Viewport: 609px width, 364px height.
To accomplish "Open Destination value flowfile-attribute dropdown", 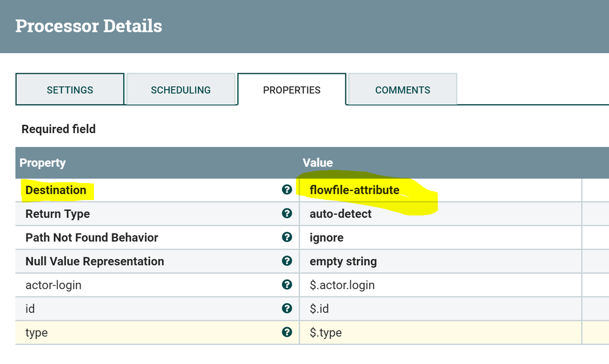I will 355,190.
